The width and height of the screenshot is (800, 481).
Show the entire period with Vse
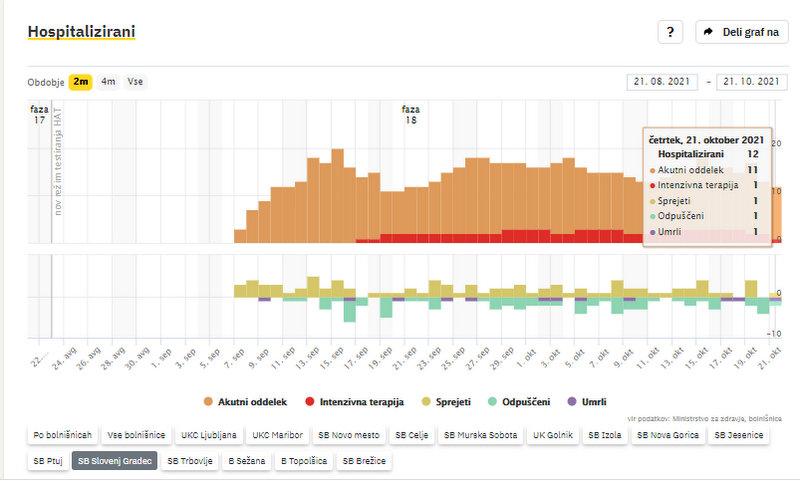pyautogui.click(x=134, y=82)
